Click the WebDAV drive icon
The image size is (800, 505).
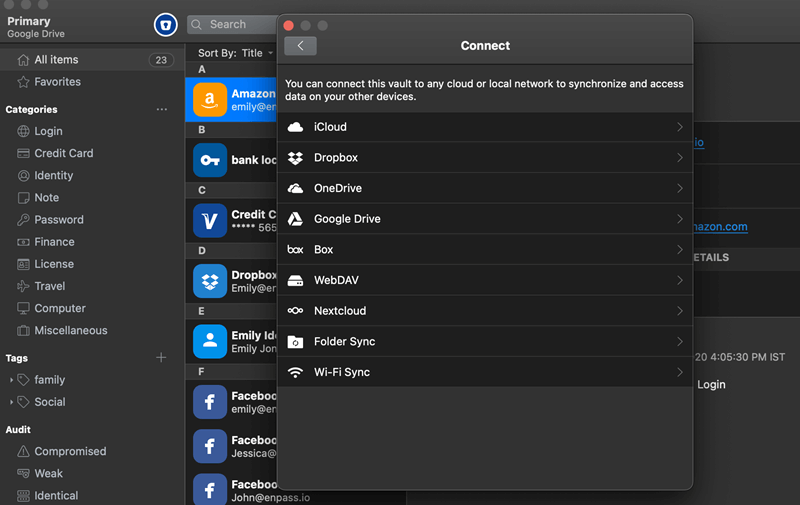click(x=295, y=281)
